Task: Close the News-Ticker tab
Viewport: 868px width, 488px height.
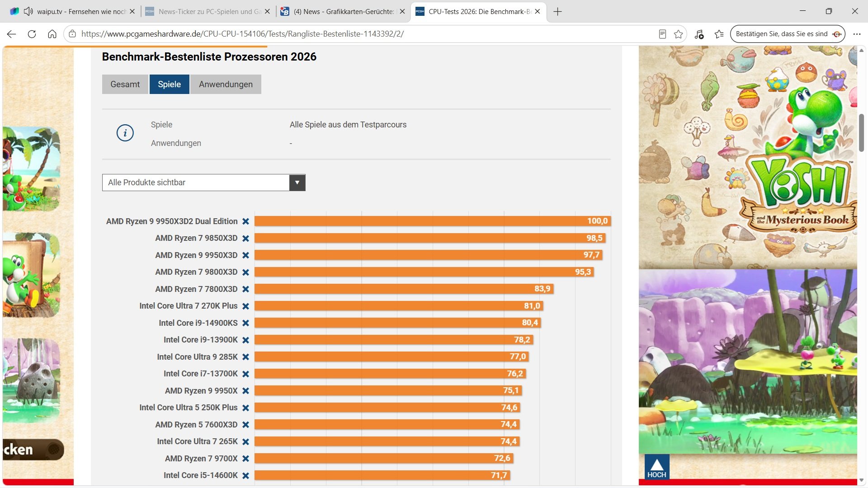Action: point(267,11)
